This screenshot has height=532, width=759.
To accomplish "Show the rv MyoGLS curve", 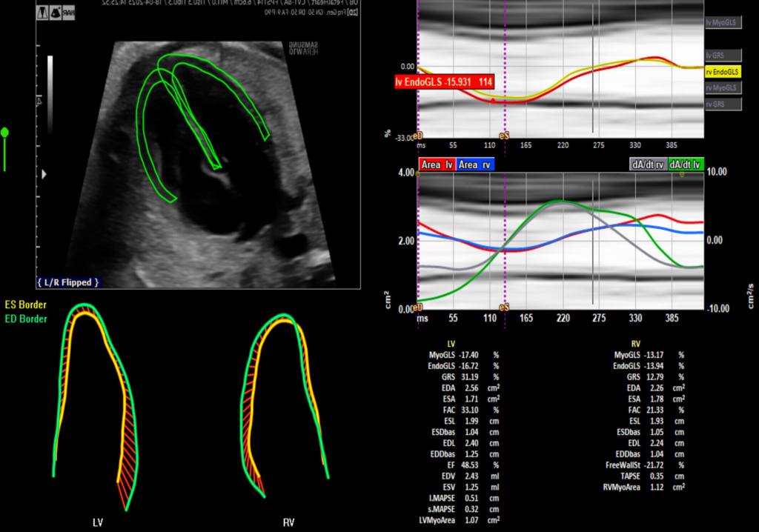I will coord(723,88).
